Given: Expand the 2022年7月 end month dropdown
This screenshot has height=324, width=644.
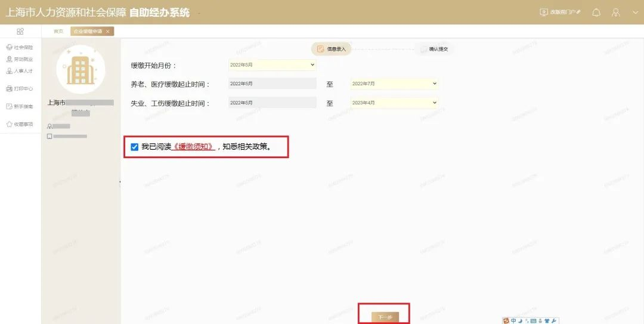Looking at the screenshot, I should tap(394, 84).
